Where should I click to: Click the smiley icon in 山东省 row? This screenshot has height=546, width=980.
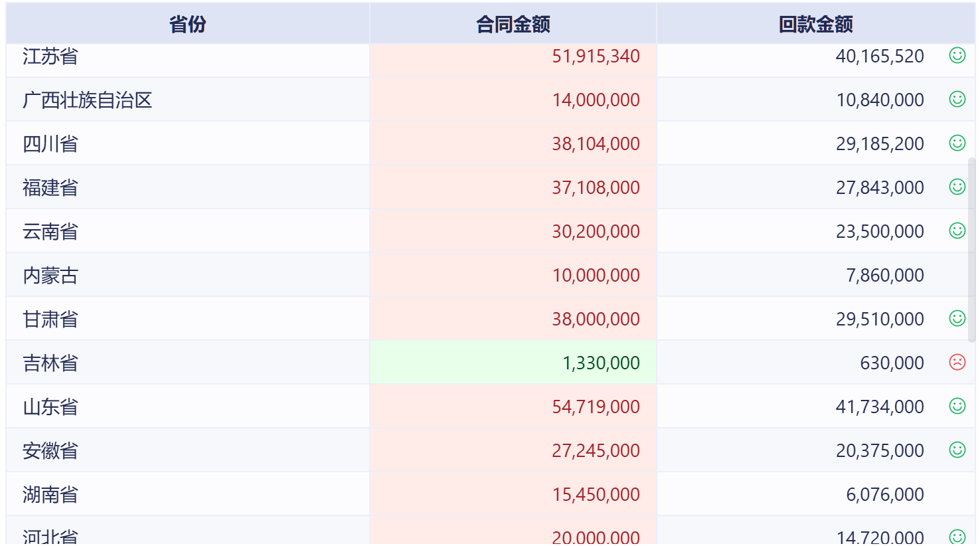point(957,407)
